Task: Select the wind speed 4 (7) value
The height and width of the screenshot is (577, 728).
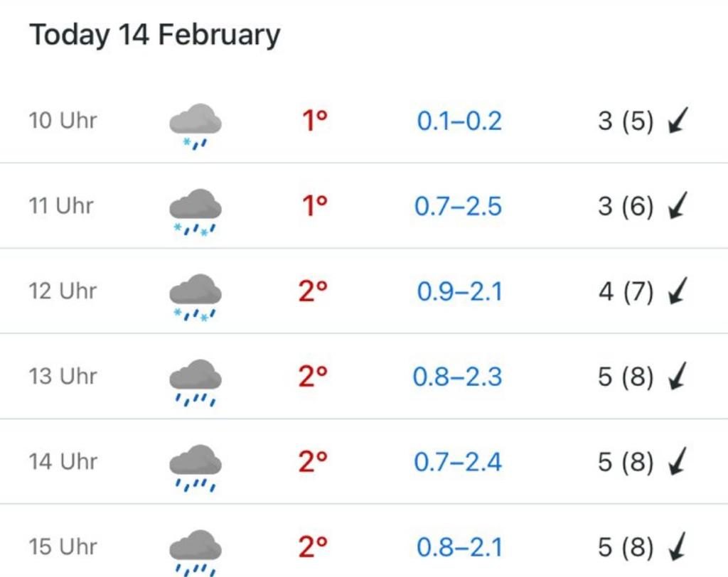Action: coord(626,291)
